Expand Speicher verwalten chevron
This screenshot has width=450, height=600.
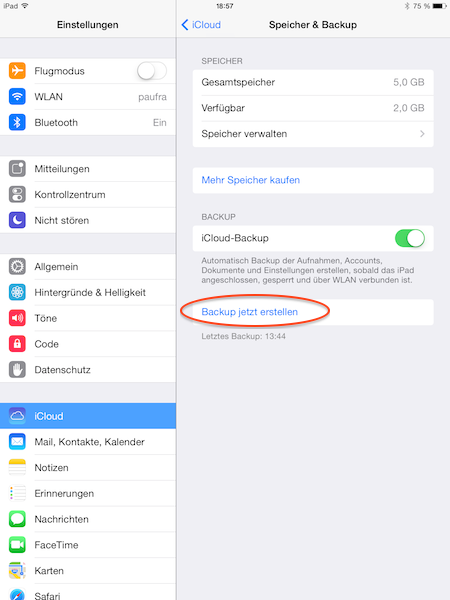click(422, 134)
